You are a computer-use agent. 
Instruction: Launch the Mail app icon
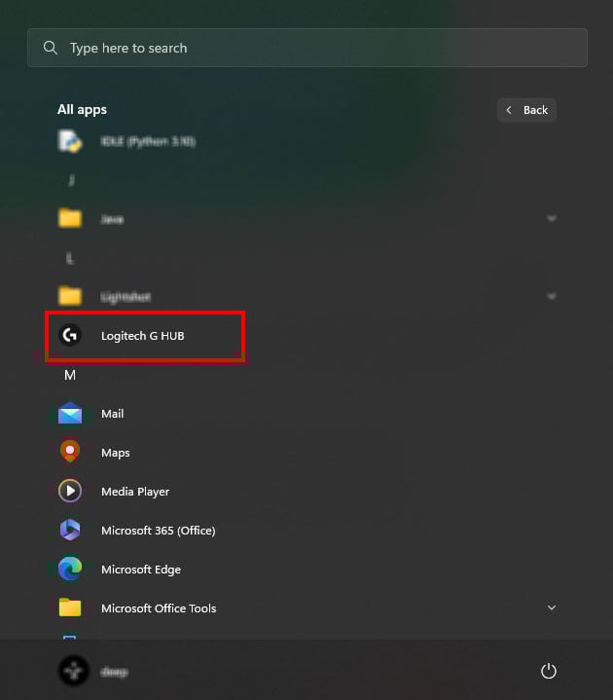(x=70, y=414)
